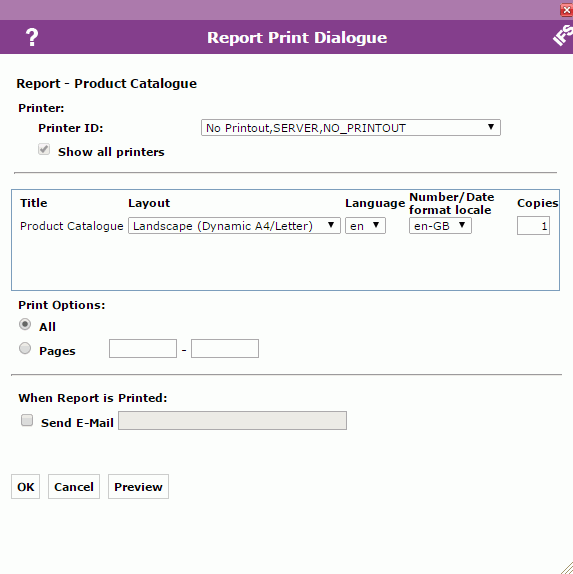Open the help question mark icon
Viewport: 573px width, 574px height.
click(x=32, y=37)
